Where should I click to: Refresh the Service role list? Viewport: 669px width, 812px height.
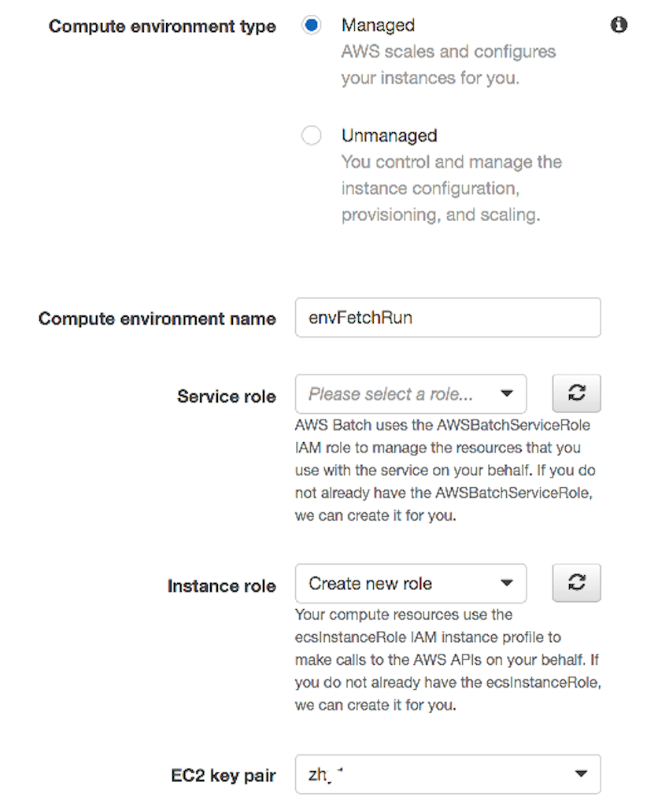click(576, 393)
